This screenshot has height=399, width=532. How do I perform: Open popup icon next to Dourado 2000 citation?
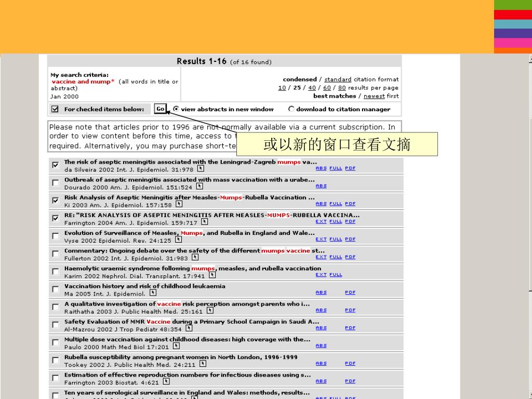199,186
